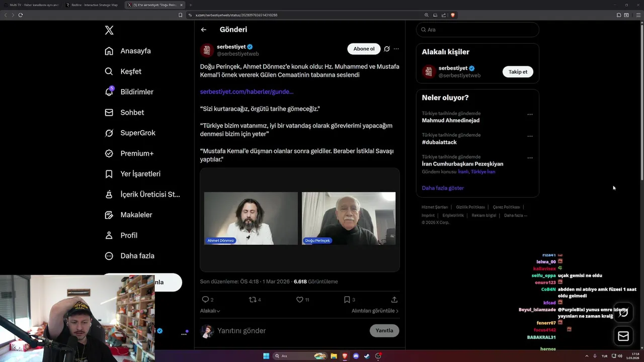Reload the page in the browser
Screen dimensions: 644x362
pos(21,15)
